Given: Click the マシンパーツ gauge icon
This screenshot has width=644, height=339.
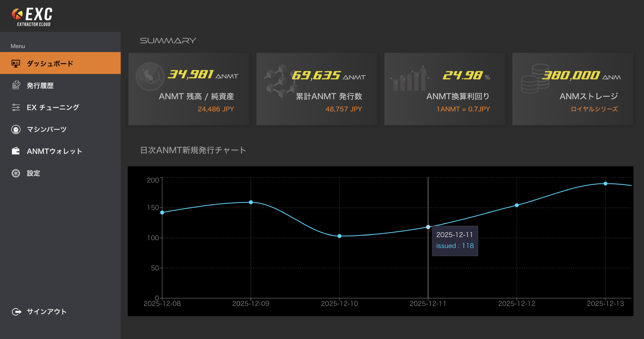Looking at the screenshot, I should point(16,129).
